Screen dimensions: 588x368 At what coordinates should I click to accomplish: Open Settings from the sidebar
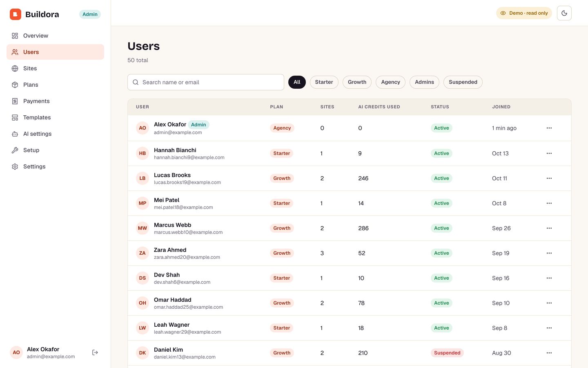pos(55,166)
